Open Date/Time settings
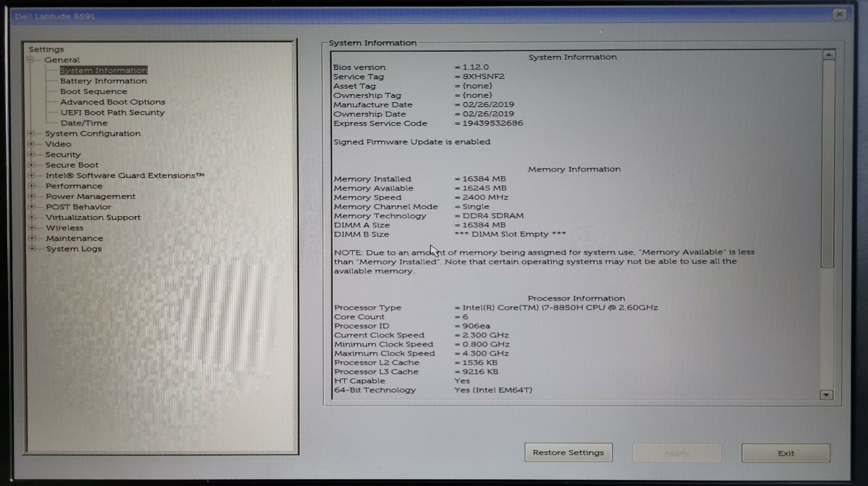868x486 pixels. pos(84,123)
